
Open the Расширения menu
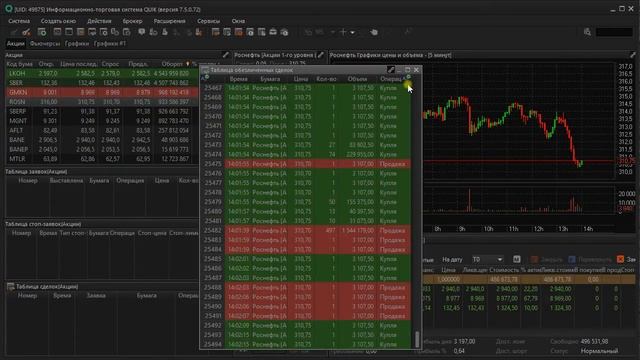[x=169, y=21]
